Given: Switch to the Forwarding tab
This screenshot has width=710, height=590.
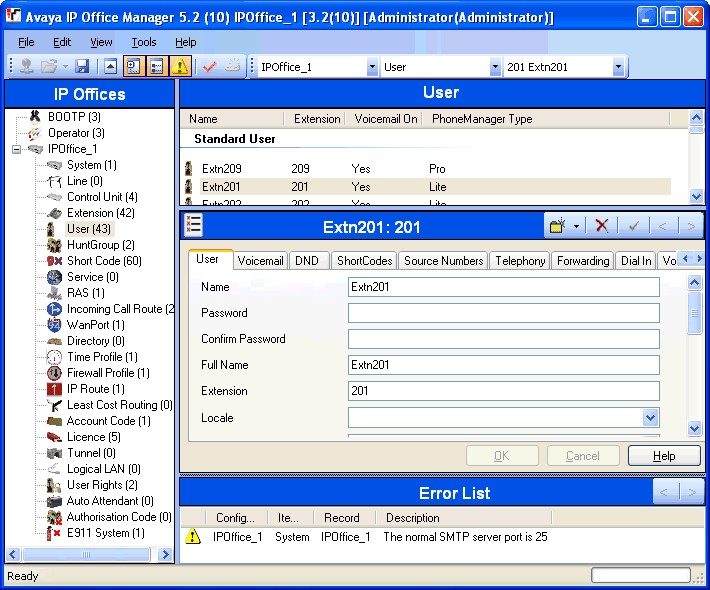Looking at the screenshot, I should pyautogui.click(x=583, y=261).
